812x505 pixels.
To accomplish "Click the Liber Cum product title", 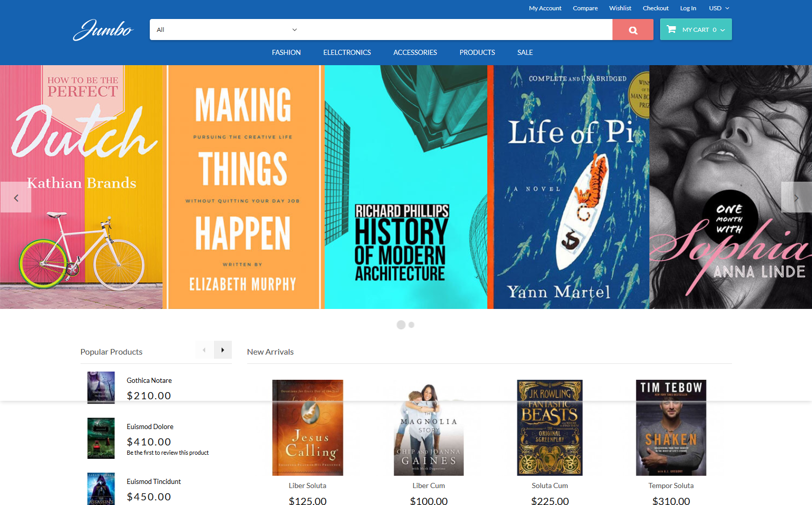I will pos(429,485).
